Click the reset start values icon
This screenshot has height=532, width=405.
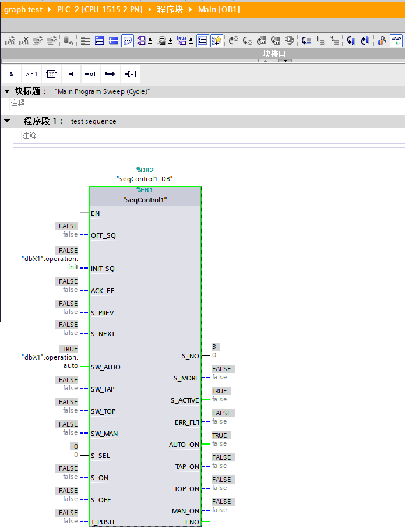[x=68, y=41]
